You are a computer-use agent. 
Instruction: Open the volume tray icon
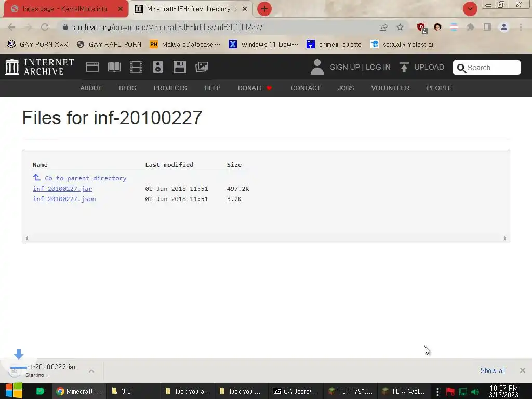pos(475,392)
